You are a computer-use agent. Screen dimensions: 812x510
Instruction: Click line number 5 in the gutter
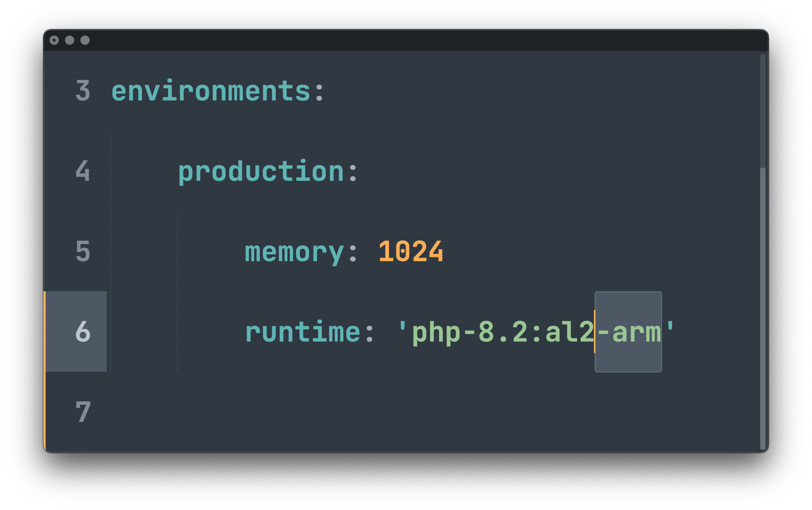click(83, 252)
